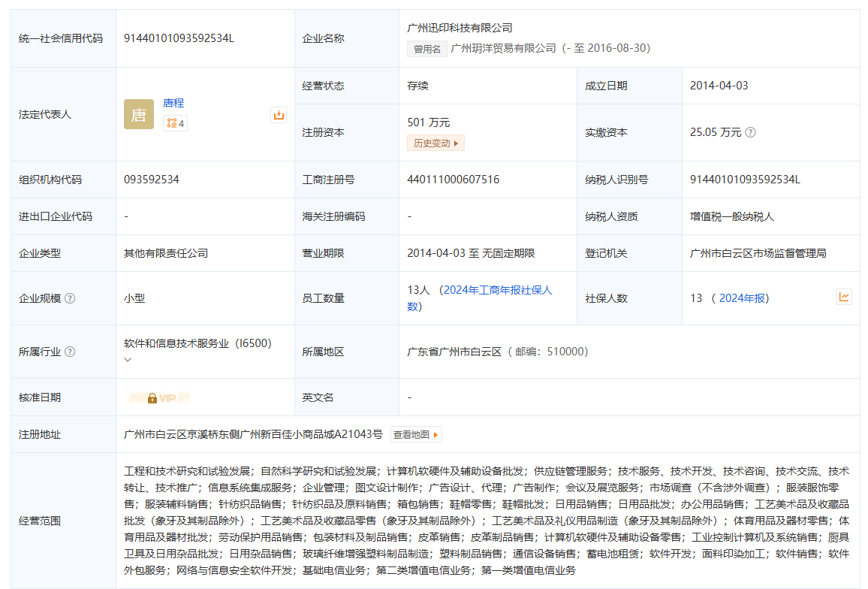Open the 2024年工商年报社保人数 link
Image resolution: width=868 pixels, height=589 pixels.
[x=479, y=298]
